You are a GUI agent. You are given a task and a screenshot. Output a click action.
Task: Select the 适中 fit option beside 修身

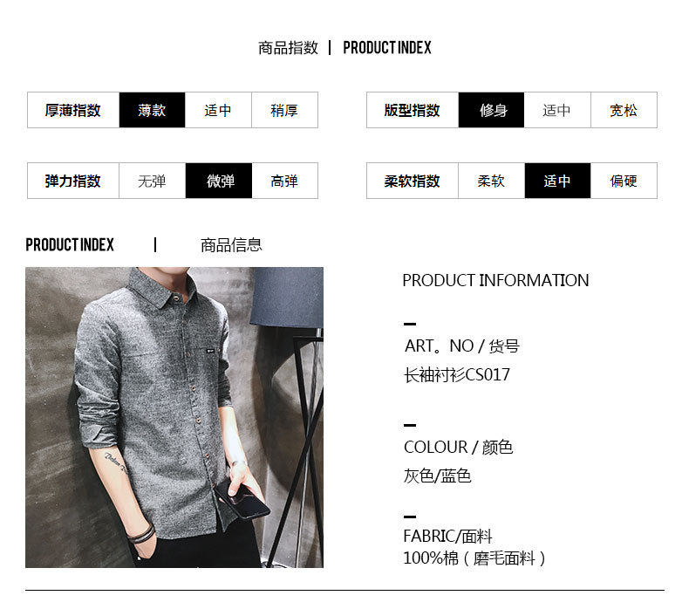(557, 110)
